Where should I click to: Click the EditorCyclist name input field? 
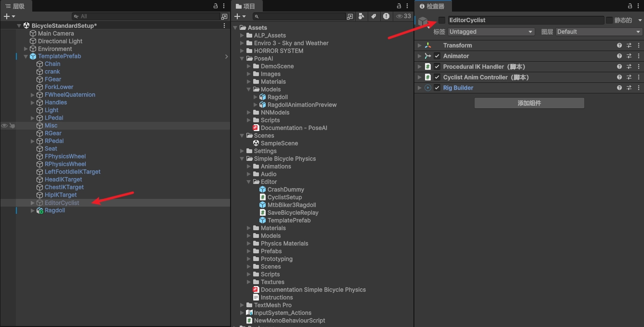(526, 20)
